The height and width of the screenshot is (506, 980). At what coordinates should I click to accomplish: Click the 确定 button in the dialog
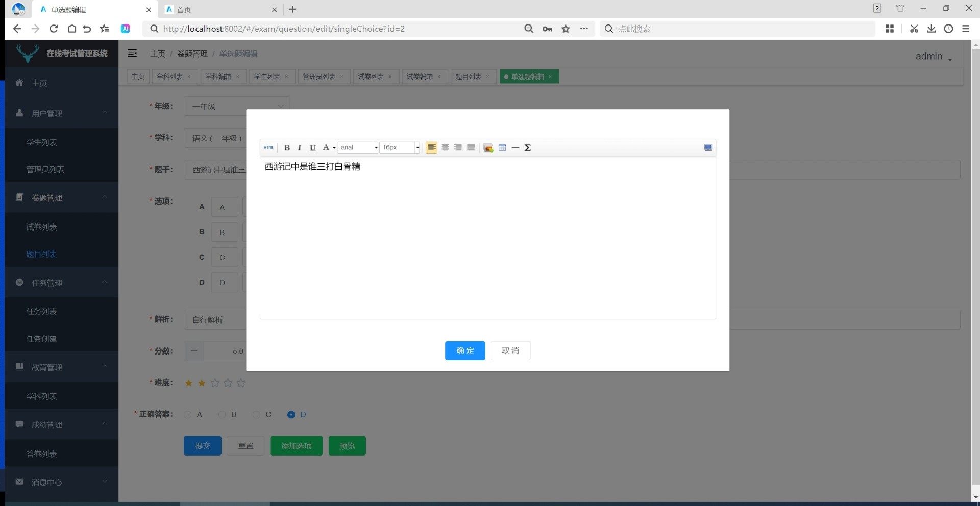pyautogui.click(x=464, y=351)
